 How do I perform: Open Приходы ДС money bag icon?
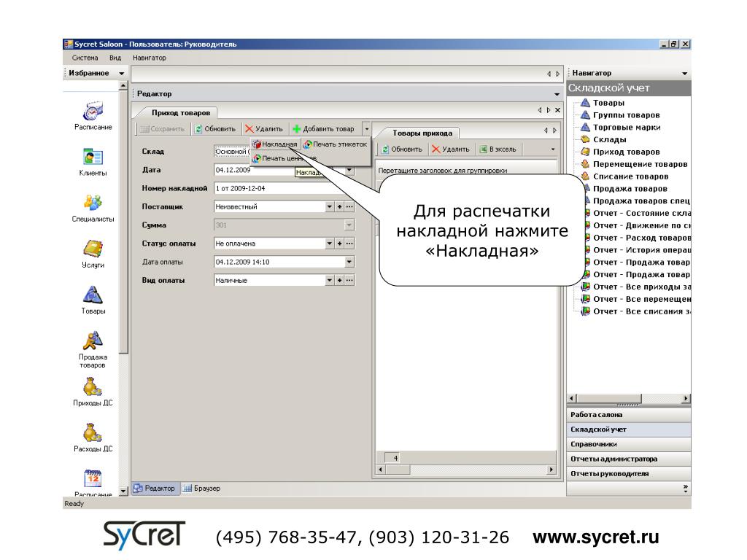pos(93,386)
